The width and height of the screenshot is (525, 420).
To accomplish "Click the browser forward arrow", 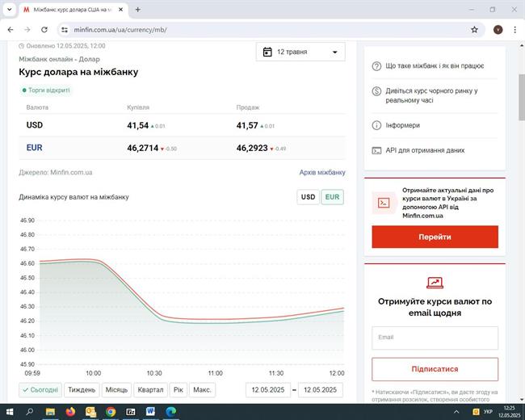I will pos(27,30).
